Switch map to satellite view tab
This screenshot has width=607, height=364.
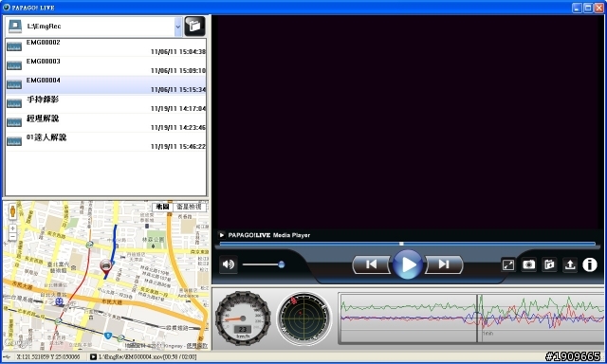point(189,207)
